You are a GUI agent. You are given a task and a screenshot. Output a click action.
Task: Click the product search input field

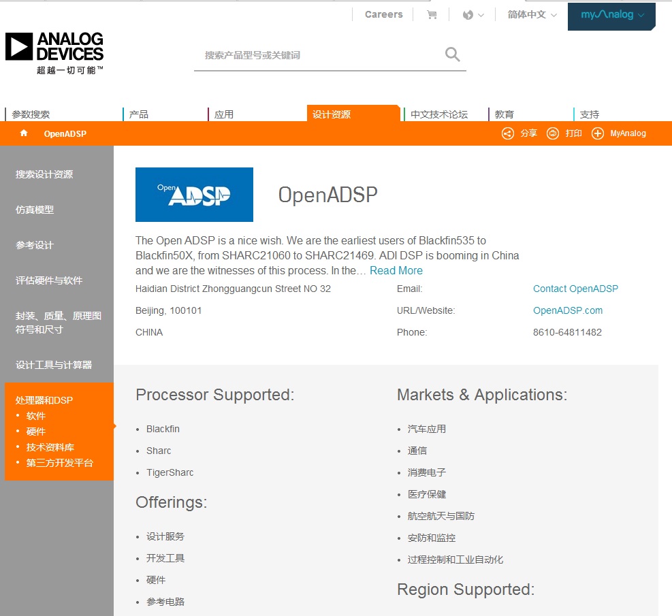[x=319, y=55]
